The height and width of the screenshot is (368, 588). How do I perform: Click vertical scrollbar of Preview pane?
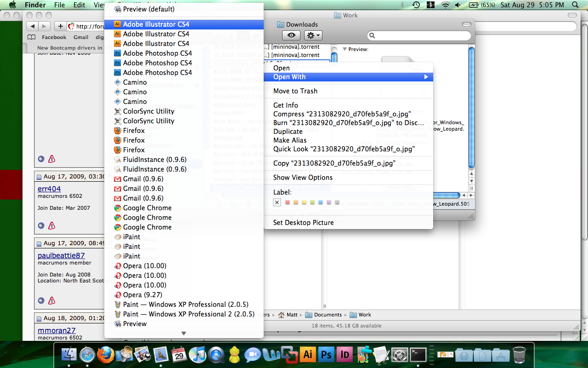click(x=471, y=108)
